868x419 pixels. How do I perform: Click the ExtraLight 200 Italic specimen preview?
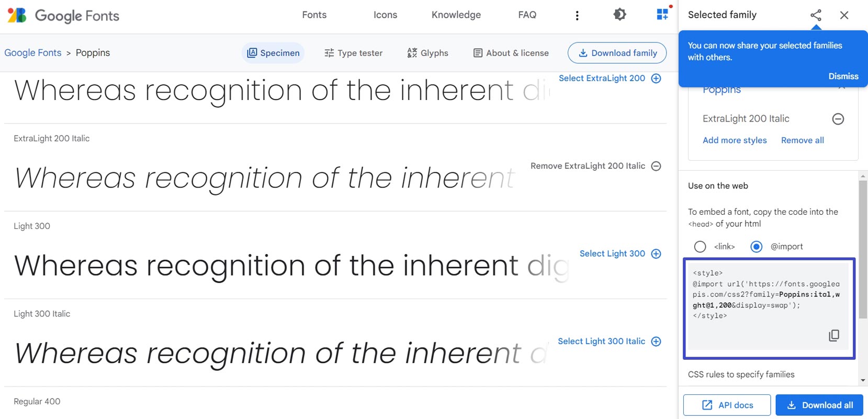pyautogui.click(x=265, y=178)
